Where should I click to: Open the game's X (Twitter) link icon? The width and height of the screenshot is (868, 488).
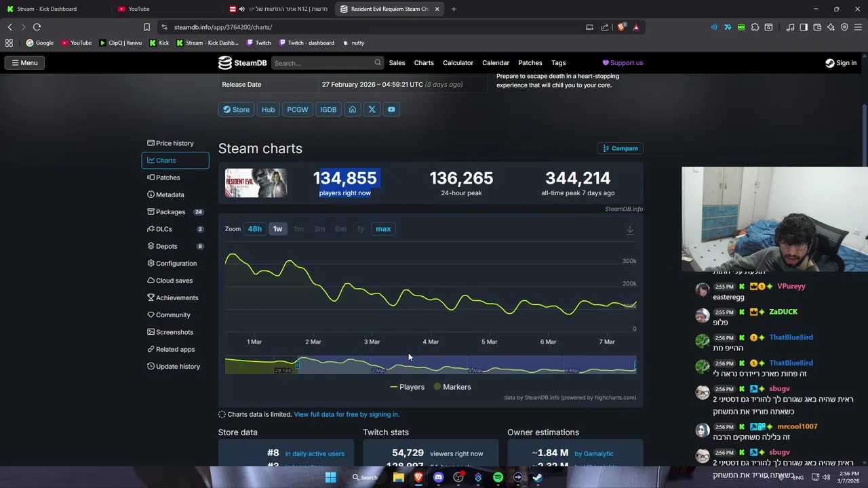pyautogui.click(x=372, y=109)
